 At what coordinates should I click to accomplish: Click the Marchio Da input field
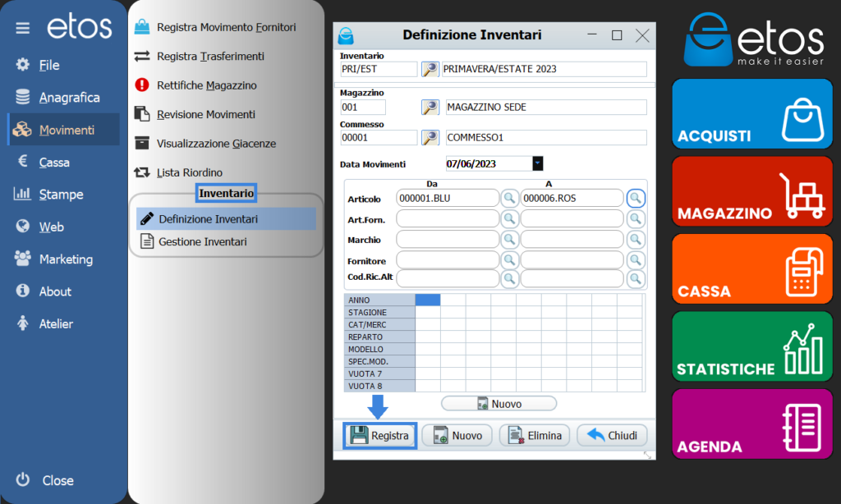(x=448, y=239)
